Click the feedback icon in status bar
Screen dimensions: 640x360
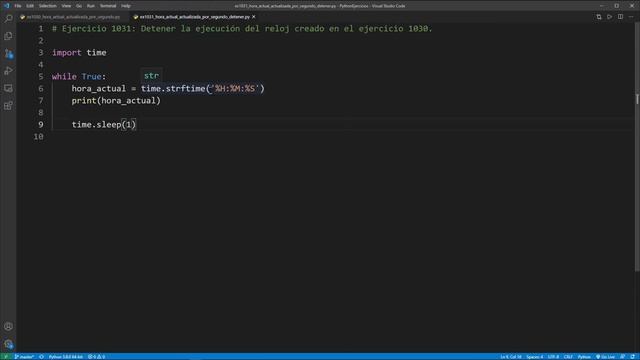pyautogui.click(x=623, y=357)
